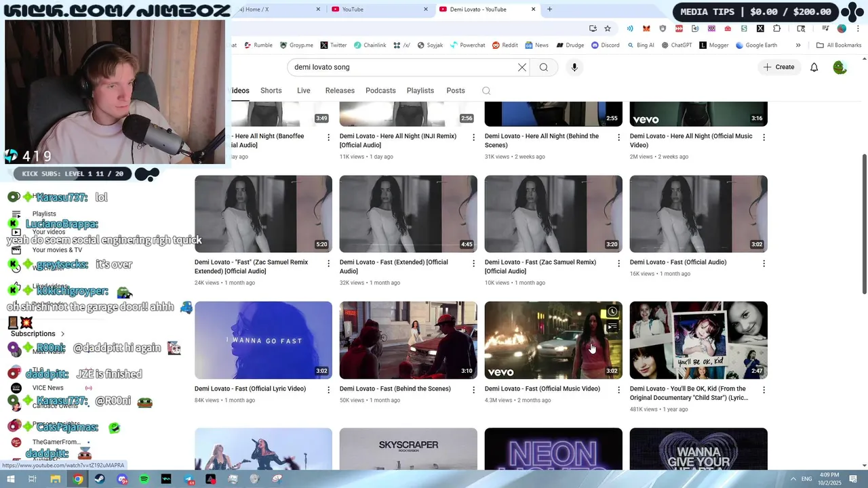Viewport: 868px width, 488px height.
Task: Show hidden system tray icons
Action: tap(793, 479)
